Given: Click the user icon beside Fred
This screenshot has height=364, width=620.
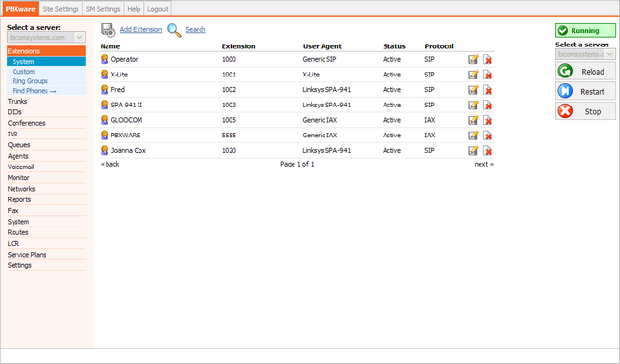Looking at the screenshot, I should click(104, 90).
